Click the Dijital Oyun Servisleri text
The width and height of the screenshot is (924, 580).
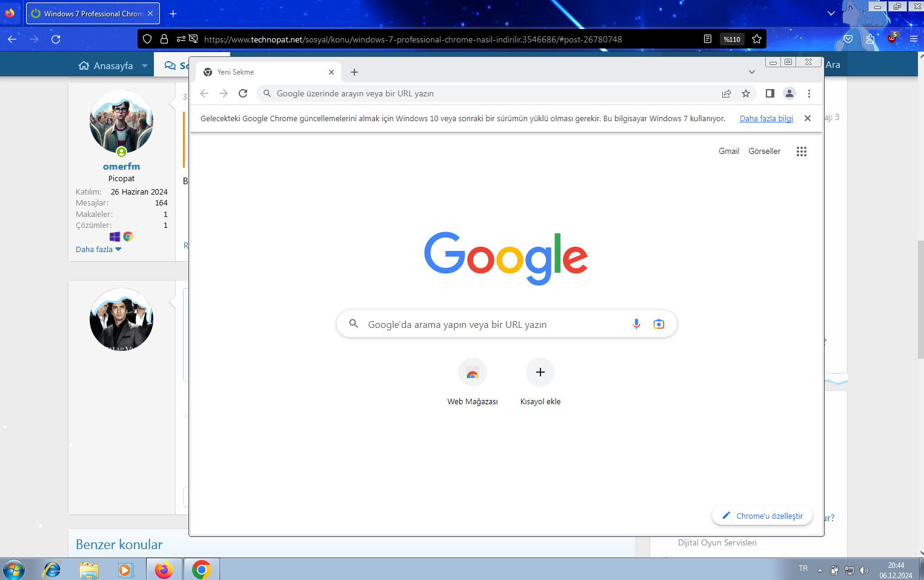717,542
